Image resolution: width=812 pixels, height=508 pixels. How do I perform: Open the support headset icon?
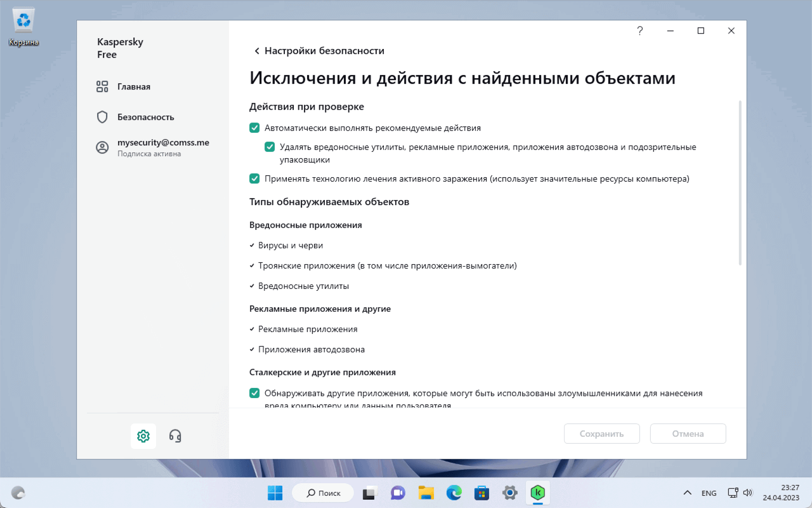(x=176, y=436)
